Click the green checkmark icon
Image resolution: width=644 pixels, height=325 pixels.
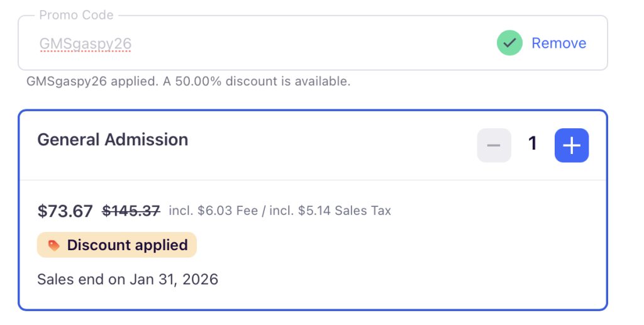tap(509, 43)
